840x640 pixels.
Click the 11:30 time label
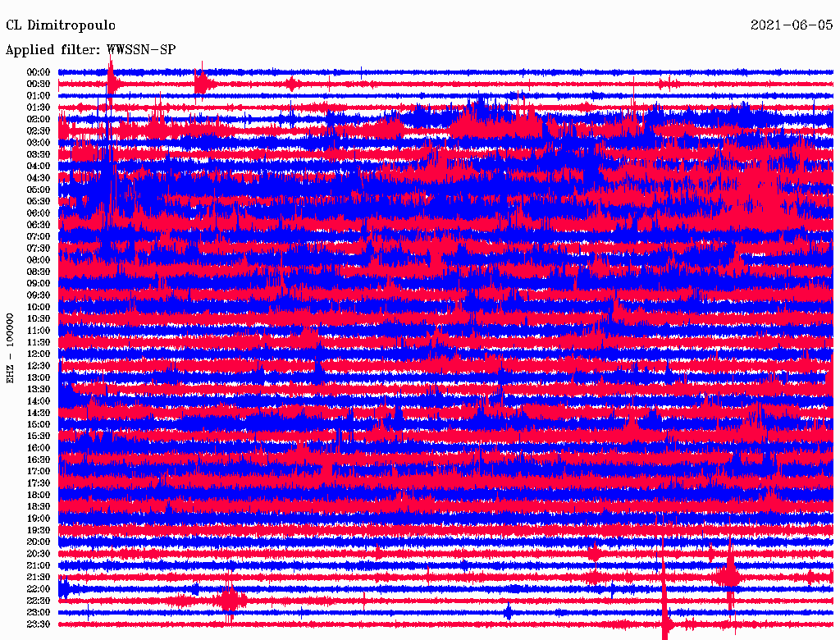click(x=39, y=342)
